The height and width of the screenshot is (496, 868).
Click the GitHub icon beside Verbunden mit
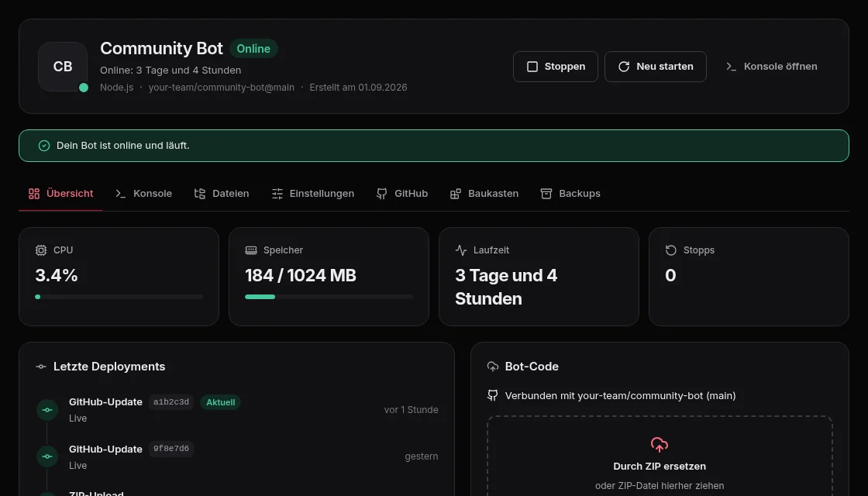pyautogui.click(x=492, y=395)
